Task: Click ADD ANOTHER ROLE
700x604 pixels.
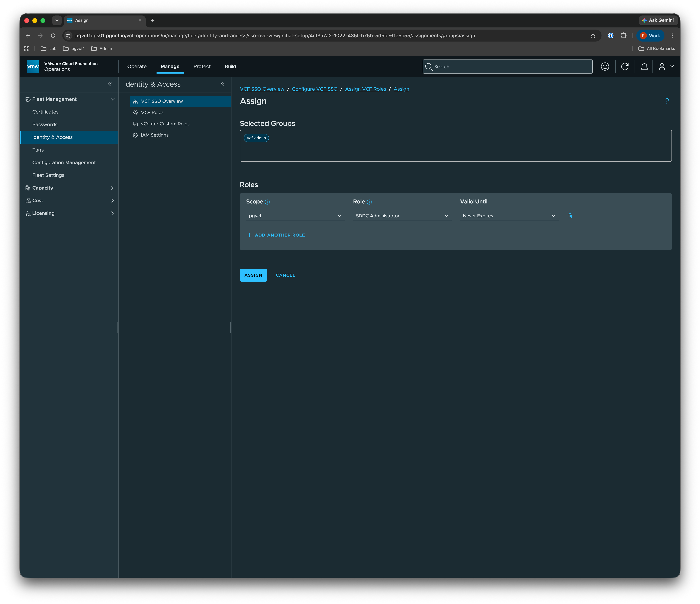Action: pos(276,235)
